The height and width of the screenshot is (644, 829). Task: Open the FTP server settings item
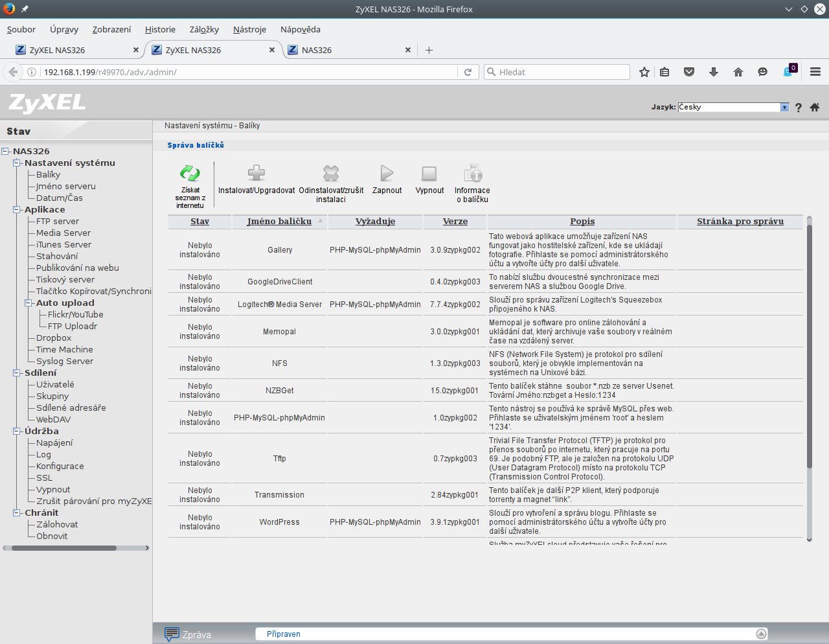pyautogui.click(x=58, y=221)
